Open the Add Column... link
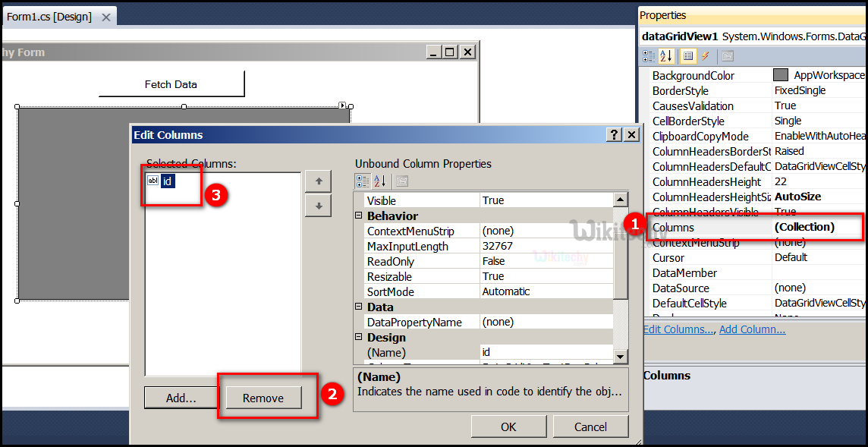Viewport: 868px width, 447px height. [x=752, y=329]
